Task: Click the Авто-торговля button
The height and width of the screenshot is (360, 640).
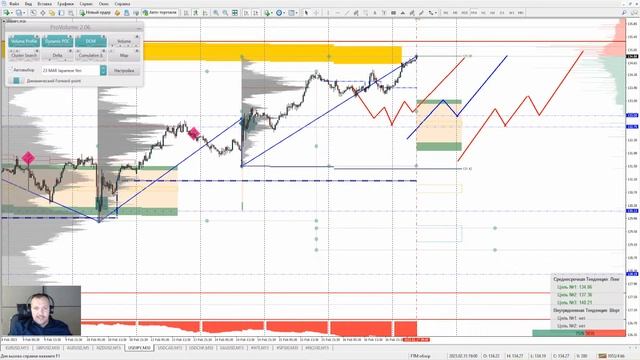Action: 160,13
